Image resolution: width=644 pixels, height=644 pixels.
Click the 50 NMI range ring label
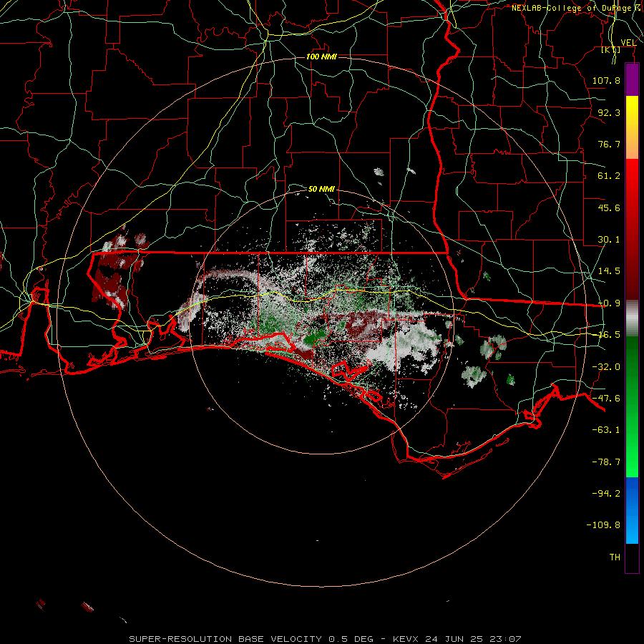click(x=321, y=189)
